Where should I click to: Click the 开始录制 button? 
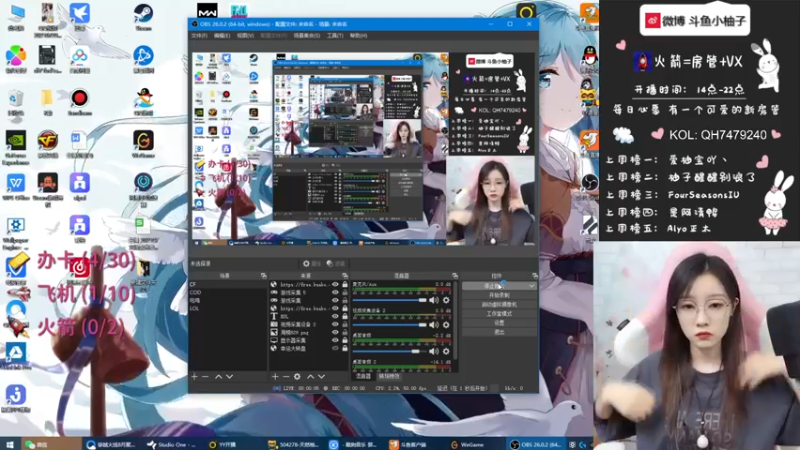coord(499,295)
